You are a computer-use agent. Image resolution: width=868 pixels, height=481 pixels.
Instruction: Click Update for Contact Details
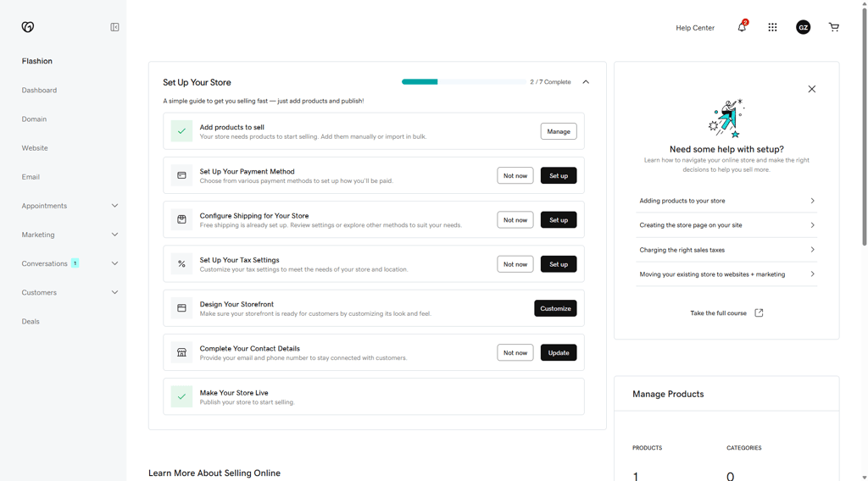pyautogui.click(x=559, y=352)
